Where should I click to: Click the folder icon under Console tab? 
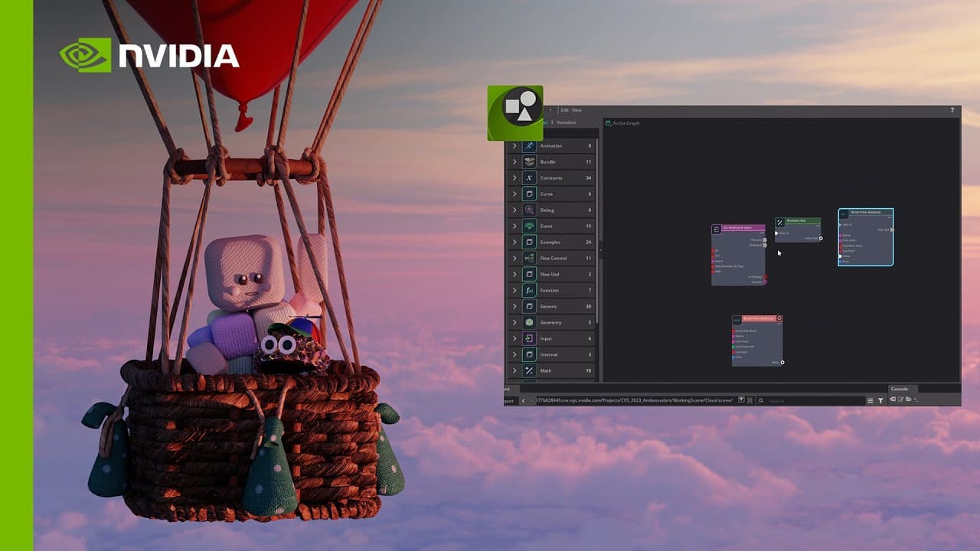(x=909, y=399)
